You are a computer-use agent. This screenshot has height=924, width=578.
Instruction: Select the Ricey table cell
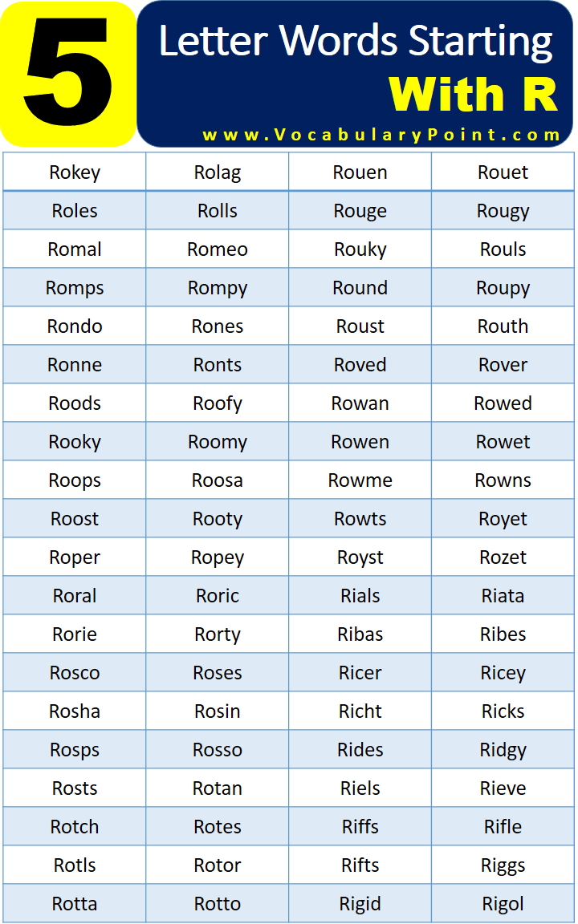pos(503,672)
